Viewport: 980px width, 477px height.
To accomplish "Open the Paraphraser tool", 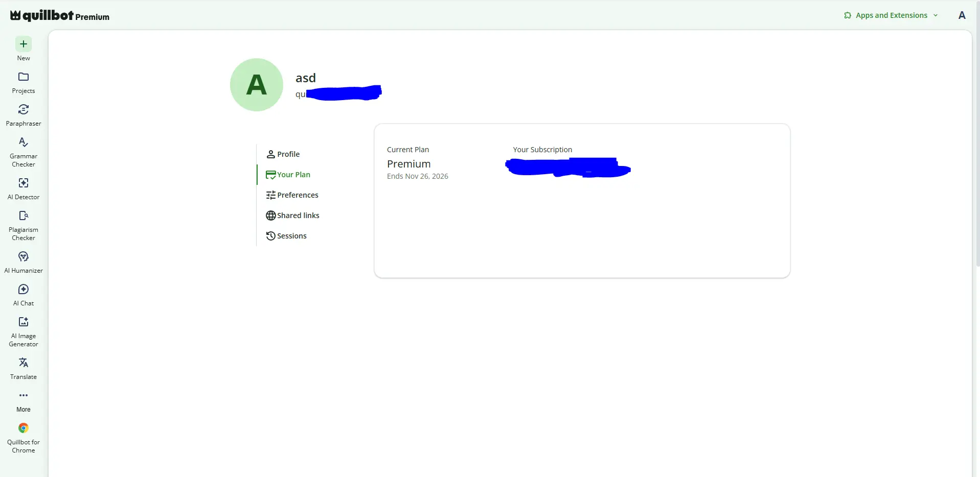I will (24, 115).
